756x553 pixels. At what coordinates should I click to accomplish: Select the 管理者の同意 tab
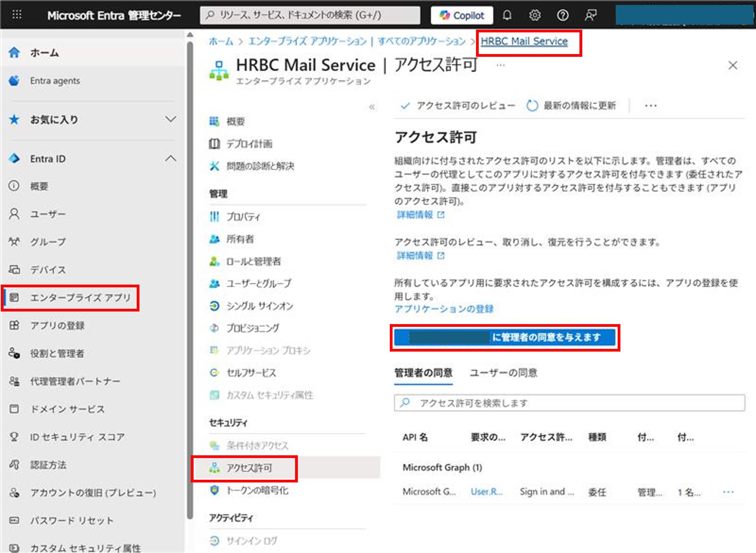tap(423, 373)
